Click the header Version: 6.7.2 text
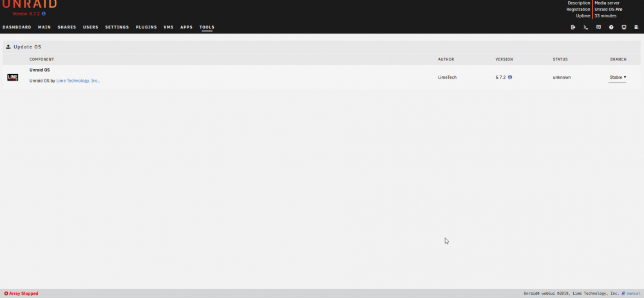 pyautogui.click(x=26, y=14)
